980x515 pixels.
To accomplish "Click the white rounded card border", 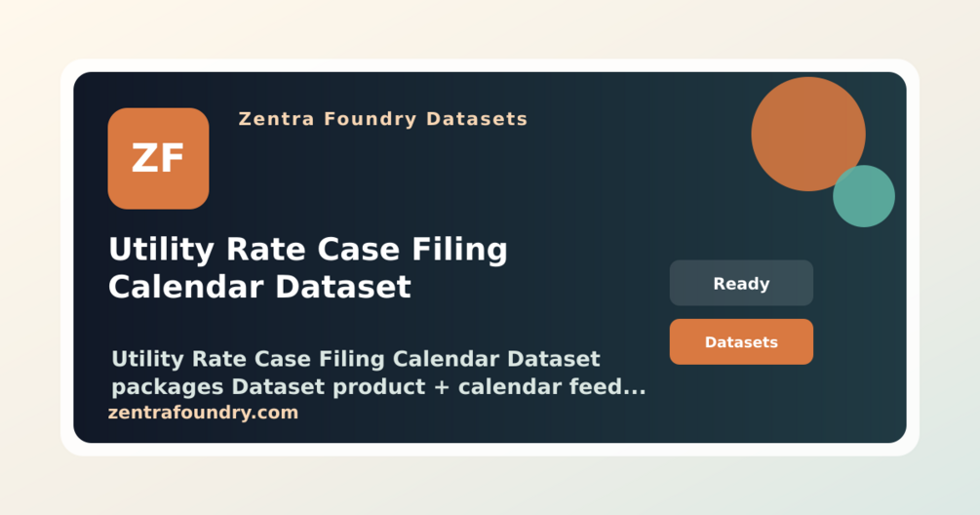I will click(x=490, y=65).
